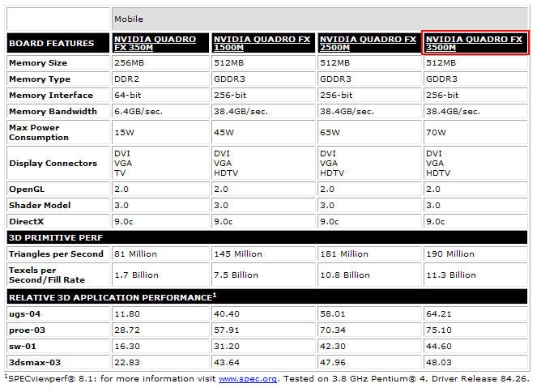Click the 57.91 proe-03 score
Image resolution: width=541 pixels, height=392 pixels.
(226, 330)
